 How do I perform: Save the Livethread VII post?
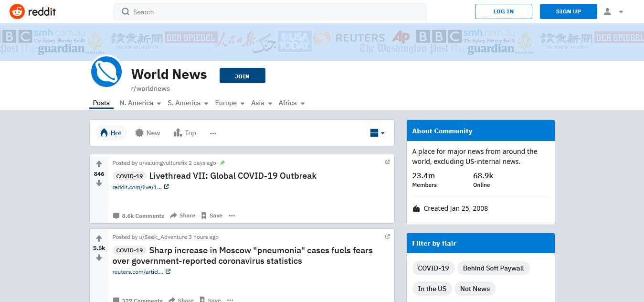coord(211,216)
